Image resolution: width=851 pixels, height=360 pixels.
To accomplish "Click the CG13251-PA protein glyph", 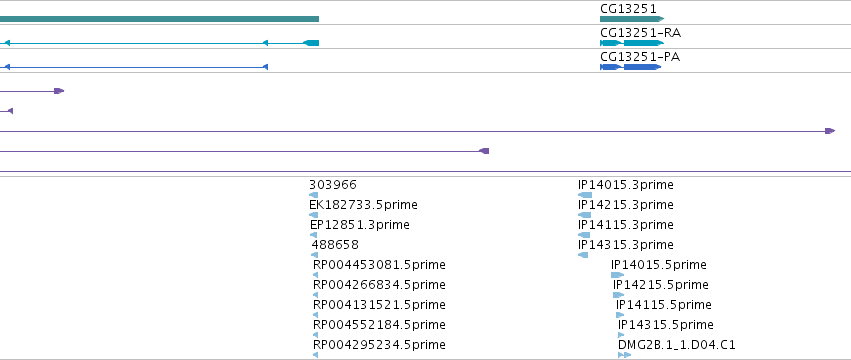I will tap(631, 67).
